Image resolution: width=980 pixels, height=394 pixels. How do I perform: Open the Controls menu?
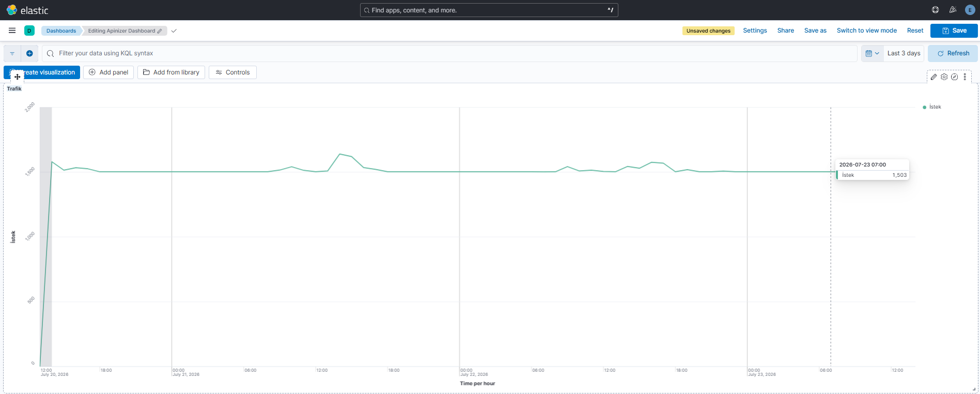(232, 72)
